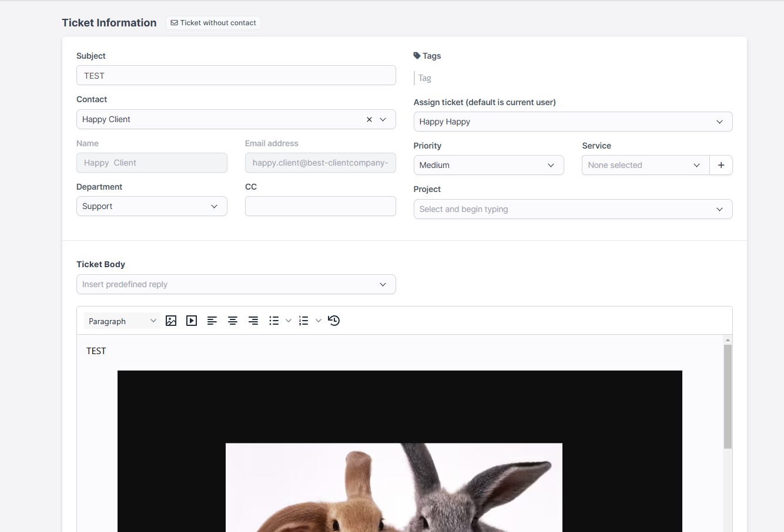Image resolution: width=784 pixels, height=532 pixels.
Task: Clear the Happy Client contact selection
Action: click(369, 119)
